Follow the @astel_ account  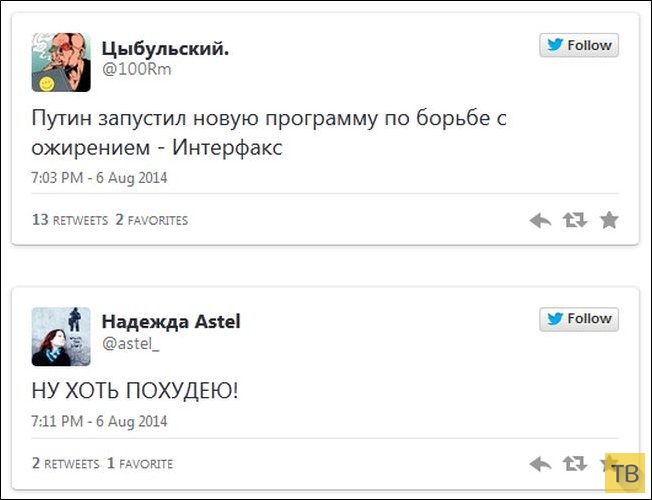(x=579, y=319)
